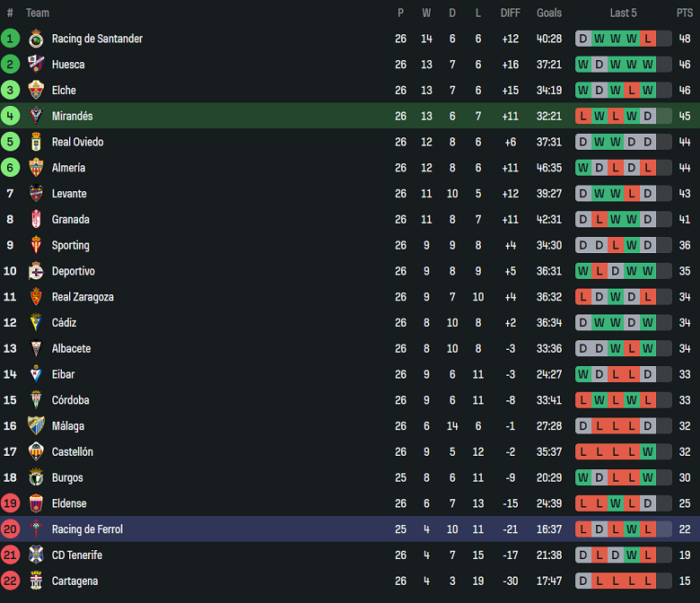The height and width of the screenshot is (603, 700).
Task: Sort standings by Goals column header
Action: point(549,13)
